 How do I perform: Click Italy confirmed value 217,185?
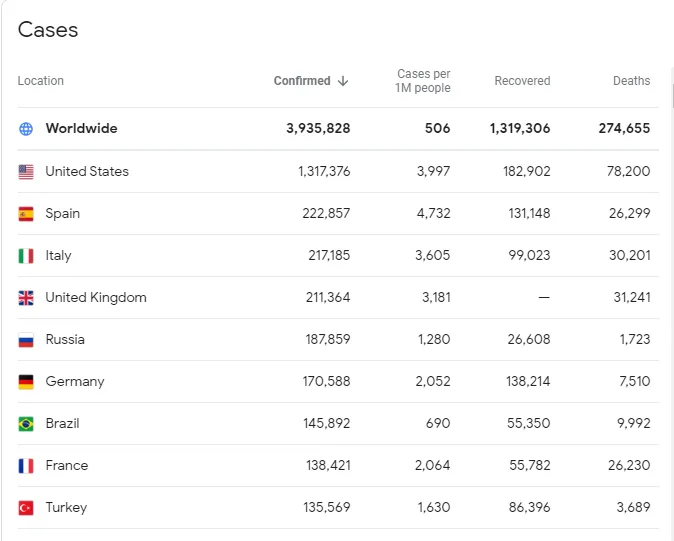(329, 255)
